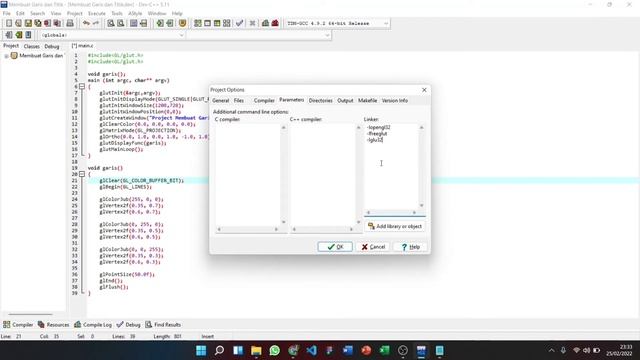Open the empty function list dropdown
640x360 pixels.
click(327, 35)
